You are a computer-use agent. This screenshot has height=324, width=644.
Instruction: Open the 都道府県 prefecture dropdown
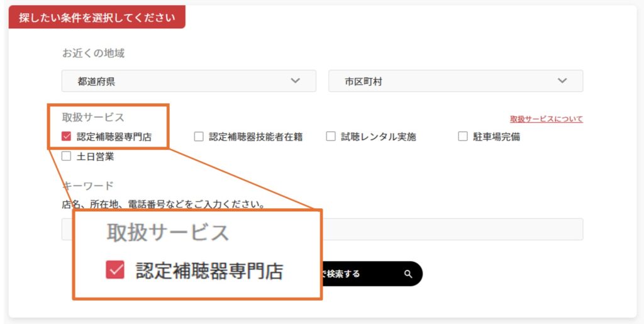[x=189, y=81]
